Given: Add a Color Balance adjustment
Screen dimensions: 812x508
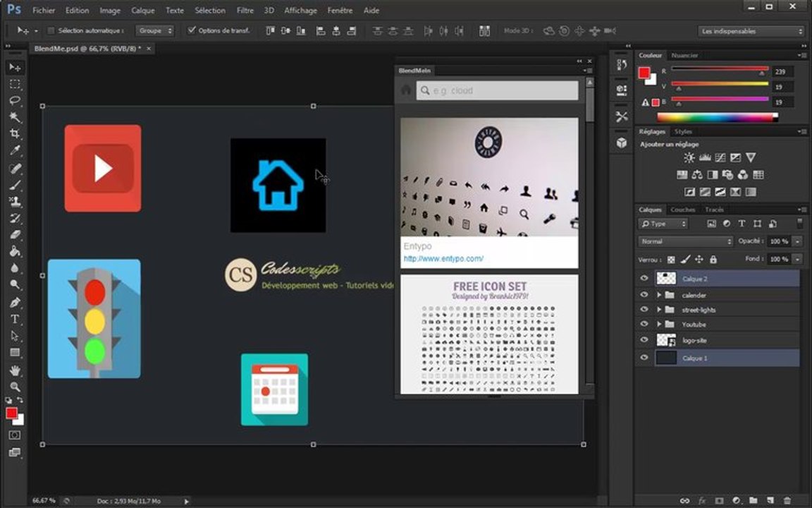Looking at the screenshot, I should [x=697, y=175].
